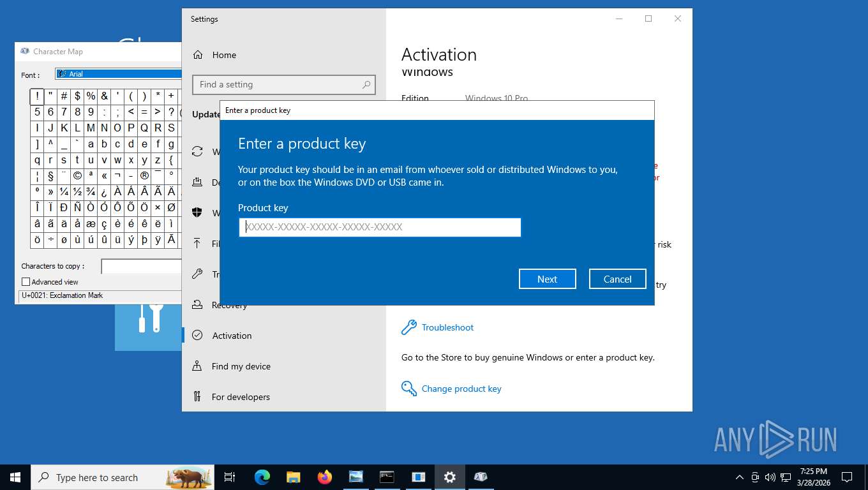
Task: Select the ampersand character in Character Map
Action: tap(104, 96)
